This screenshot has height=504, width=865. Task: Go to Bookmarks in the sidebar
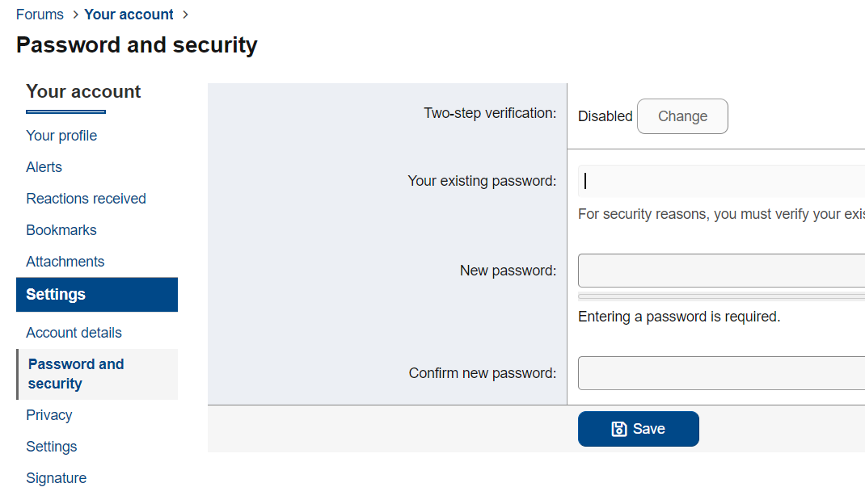pos(61,230)
